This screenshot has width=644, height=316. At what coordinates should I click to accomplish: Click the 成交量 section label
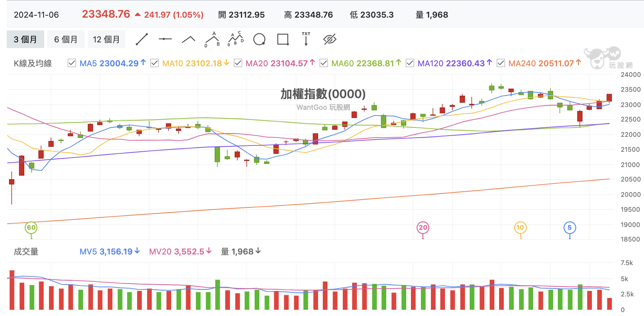[26, 252]
